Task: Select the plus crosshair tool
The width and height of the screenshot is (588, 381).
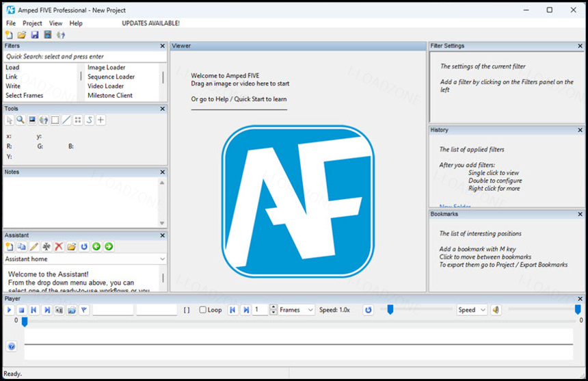Action: pos(101,120)
